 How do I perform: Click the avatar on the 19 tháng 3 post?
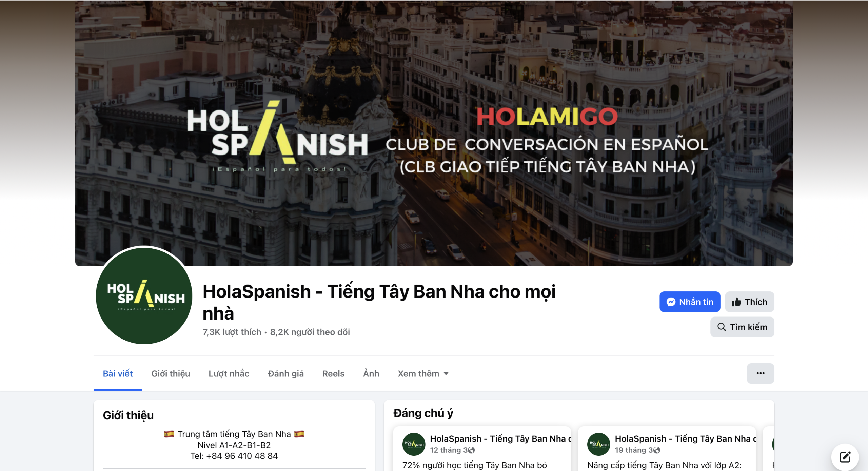598,444
